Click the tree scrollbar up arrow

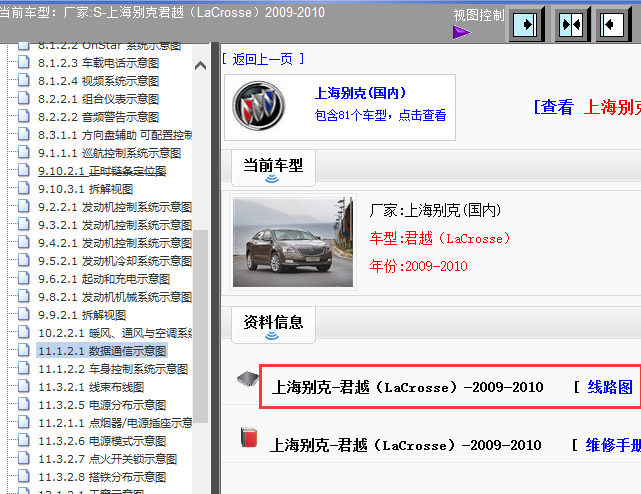coord(200,65)
